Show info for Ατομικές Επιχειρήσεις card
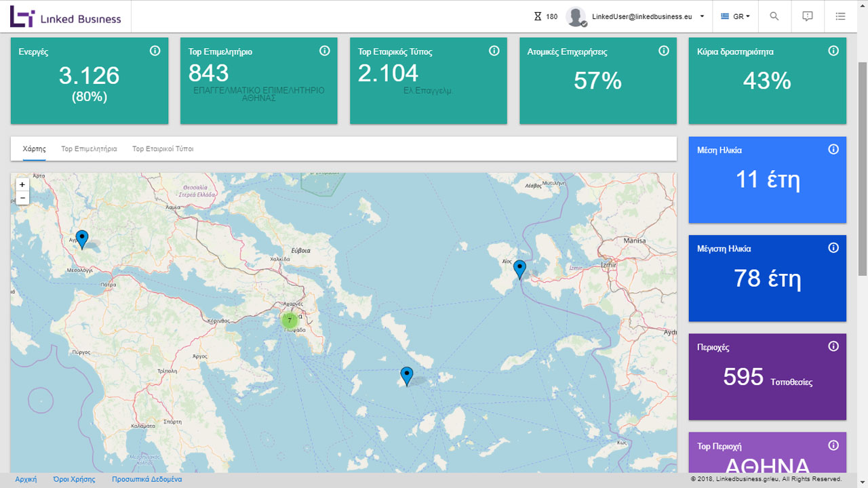Screen dimensions: 868x488 coord(663,51)
